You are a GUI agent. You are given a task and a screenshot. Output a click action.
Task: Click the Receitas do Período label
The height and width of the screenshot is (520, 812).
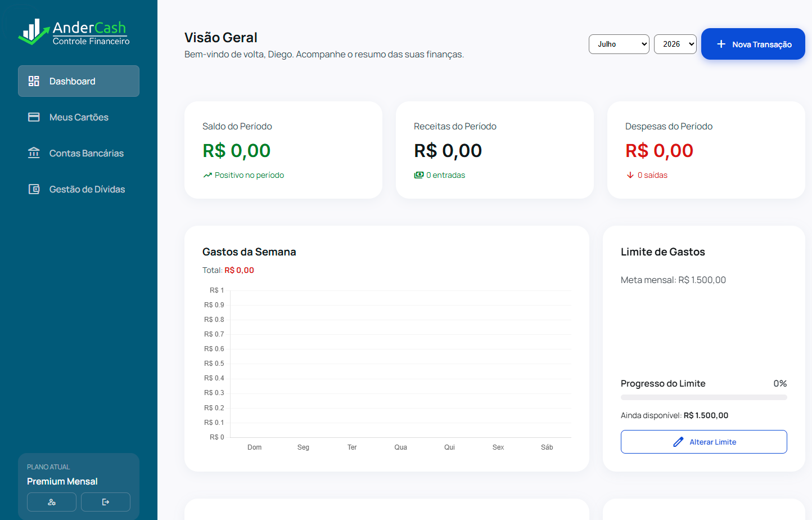tap(455, 127)
